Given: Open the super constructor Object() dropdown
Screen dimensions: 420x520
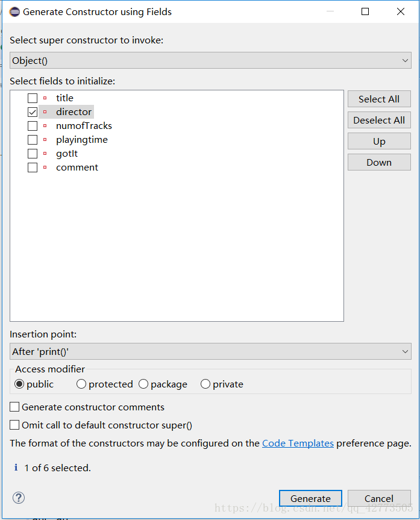Looking at the screenshot, I should [x=210, y=60].
